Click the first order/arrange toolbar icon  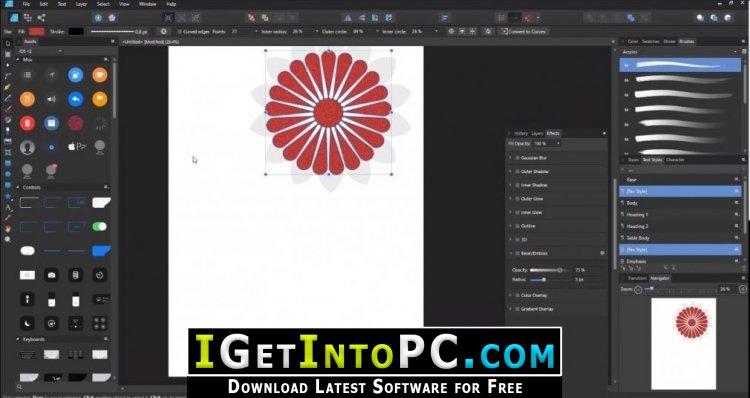pos(251,18)
